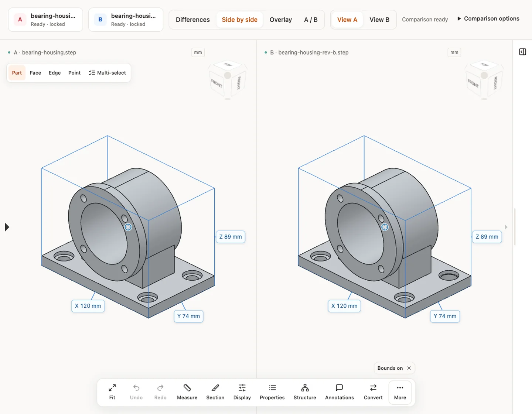Click the right-edge vertical scrollbar

coord(515,227)
